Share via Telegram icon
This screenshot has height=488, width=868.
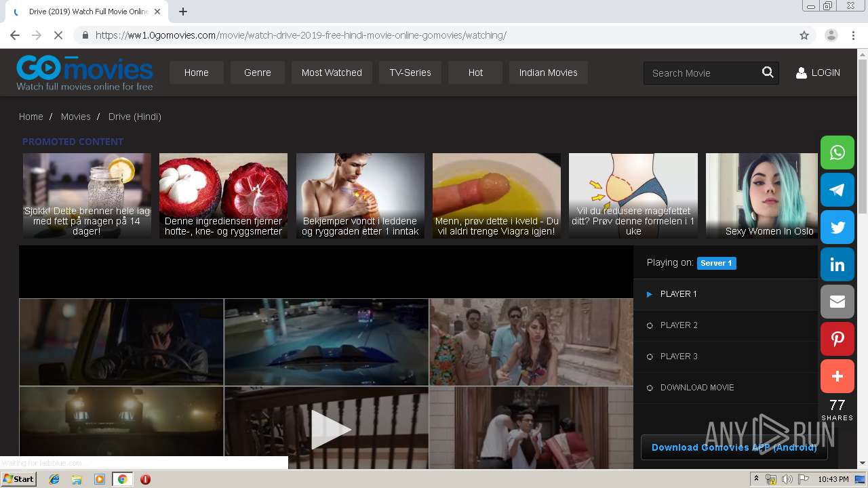(837, 190)
